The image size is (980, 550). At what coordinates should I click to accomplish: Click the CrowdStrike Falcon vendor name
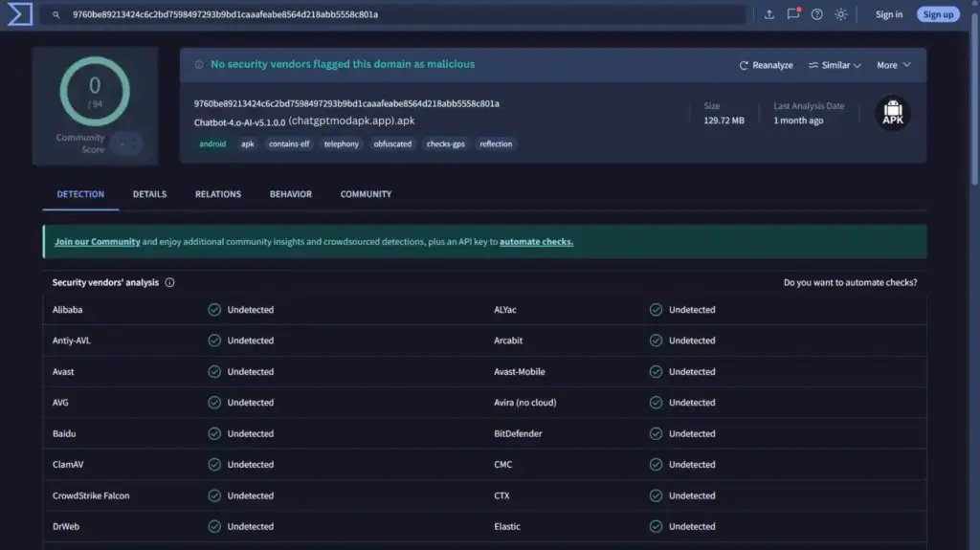[91, 495]
